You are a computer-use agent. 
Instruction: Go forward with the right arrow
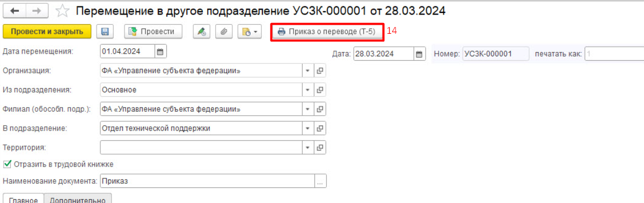click(36, 10)
